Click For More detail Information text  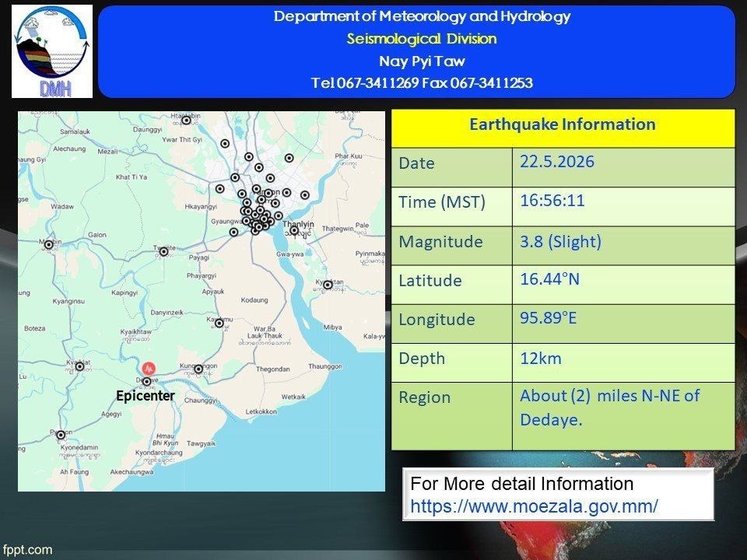click(521, 484)
